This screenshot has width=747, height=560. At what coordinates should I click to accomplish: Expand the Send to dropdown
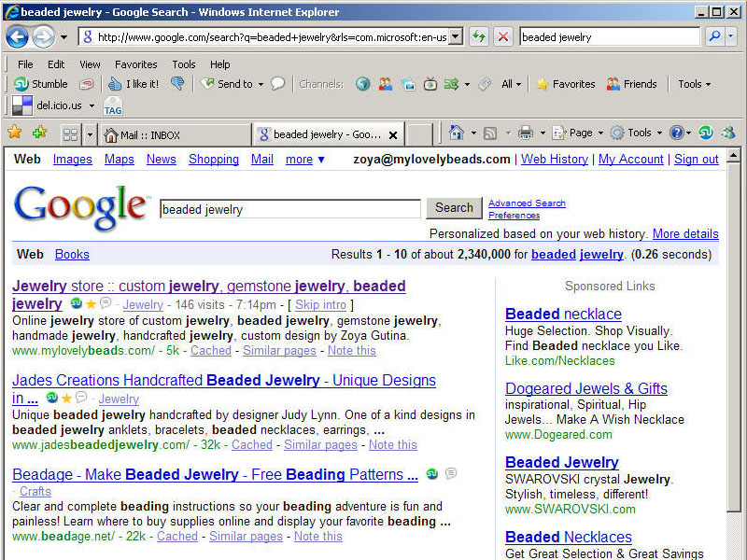pyautogui.click(x=261, y=85)
